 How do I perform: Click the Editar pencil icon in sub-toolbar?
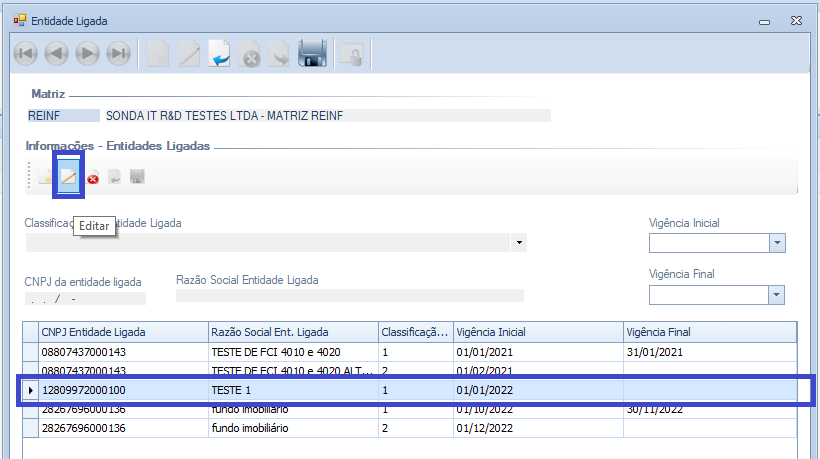coord(68,178)
